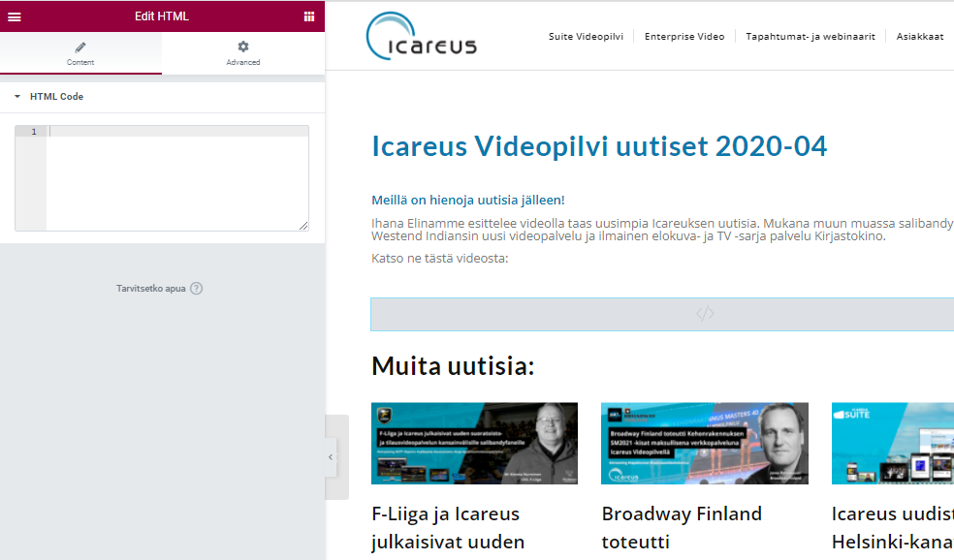
Task: Switch to the Advanced tab
Action: (x=243, y=53)
